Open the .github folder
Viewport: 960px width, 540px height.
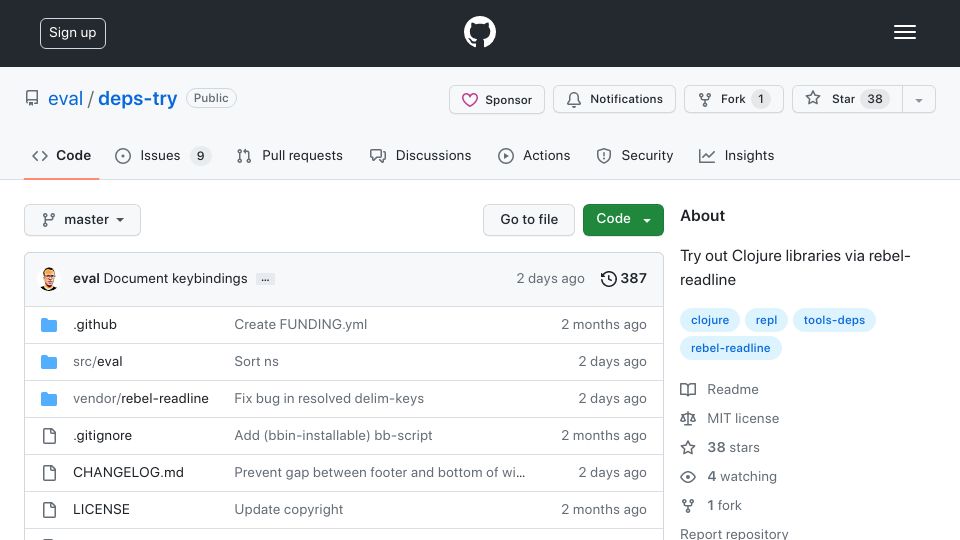(95, 324)
